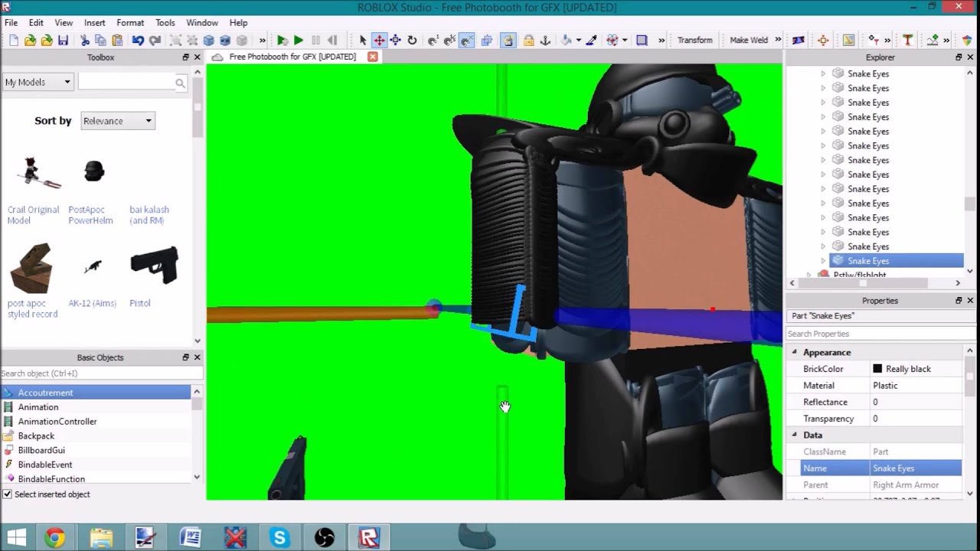Activate the Move tool
980x551 pixels.
pos(379,41)
